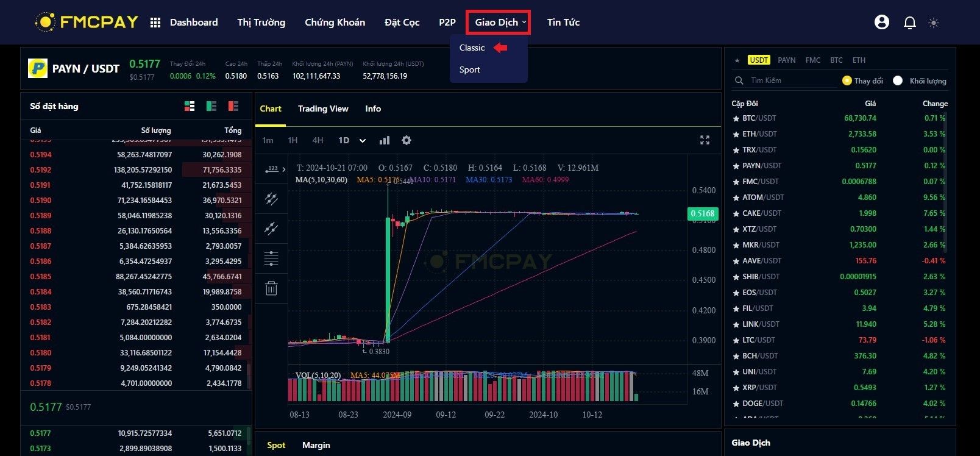Set chart timeframe to 1m

(x=268, y=140)
